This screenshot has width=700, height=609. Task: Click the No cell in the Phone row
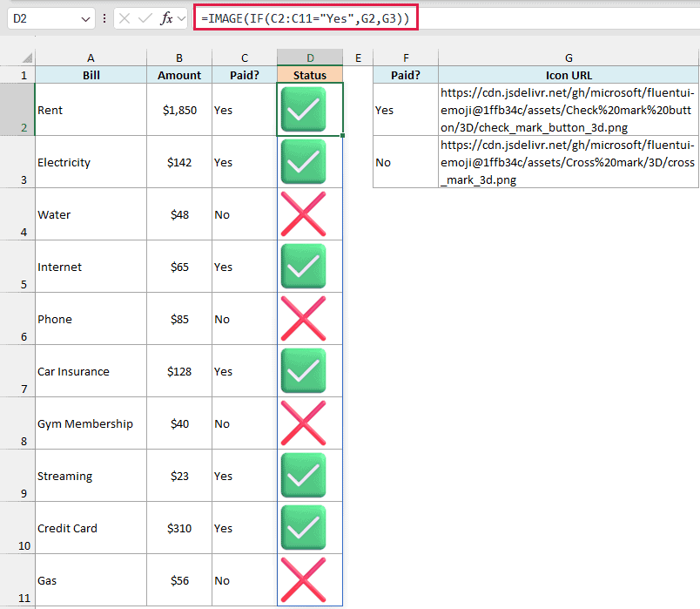pos(244,319)
